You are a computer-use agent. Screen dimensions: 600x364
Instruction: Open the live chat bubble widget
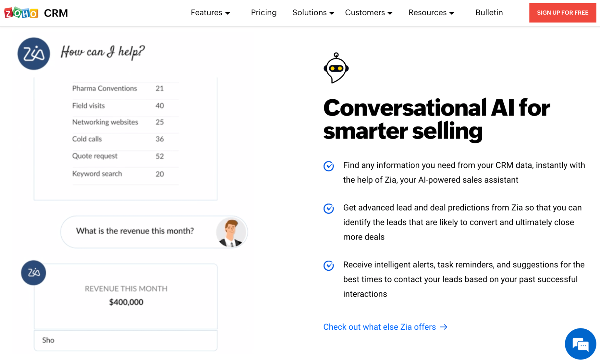point(580,344)
